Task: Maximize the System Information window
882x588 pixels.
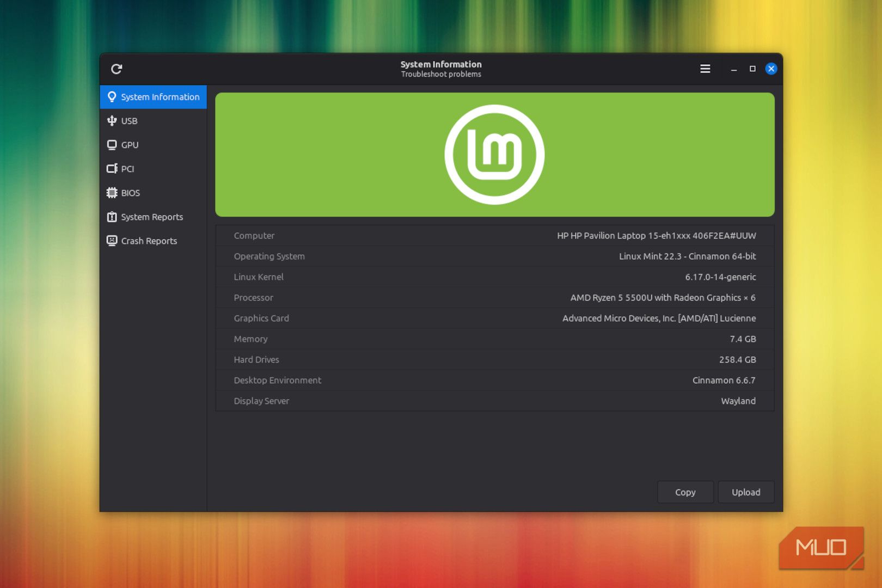Action: click(752, 69)
